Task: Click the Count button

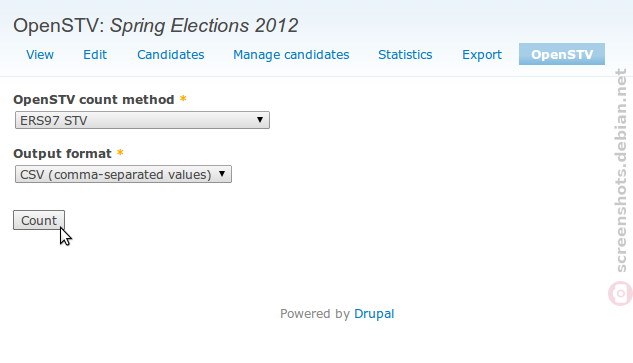Action: point(39,220)
